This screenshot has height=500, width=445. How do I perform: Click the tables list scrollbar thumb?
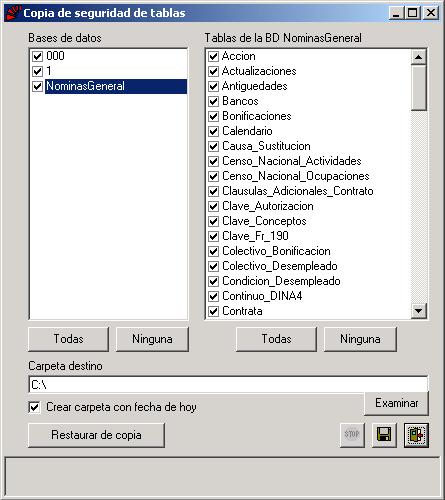pos(418,87)
